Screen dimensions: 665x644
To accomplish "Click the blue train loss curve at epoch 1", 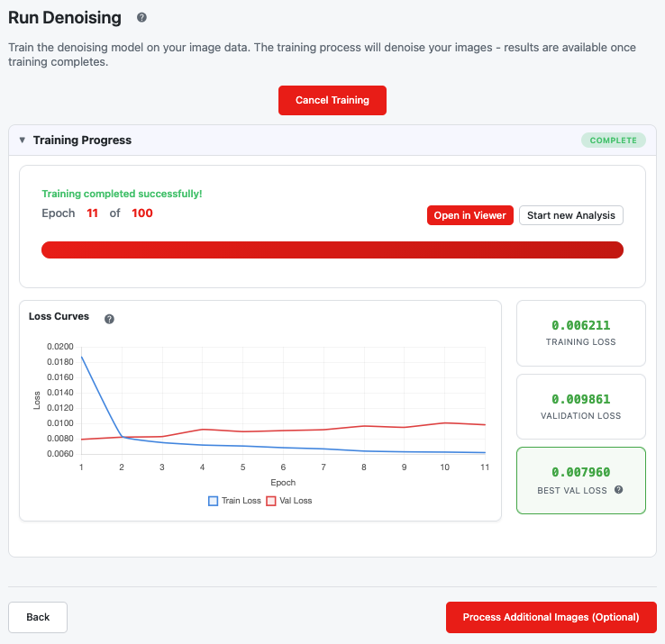I will 81,357.
